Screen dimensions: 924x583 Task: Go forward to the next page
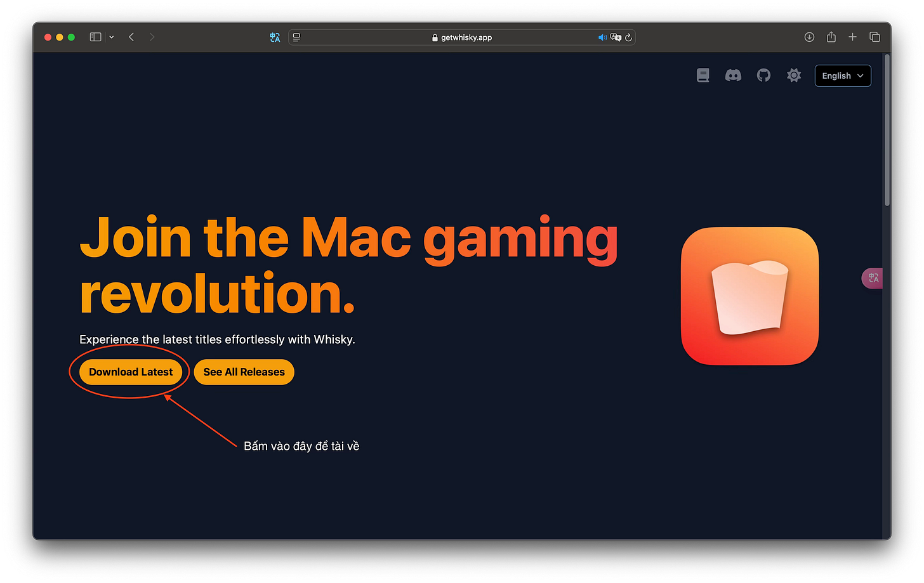[152, 37]
